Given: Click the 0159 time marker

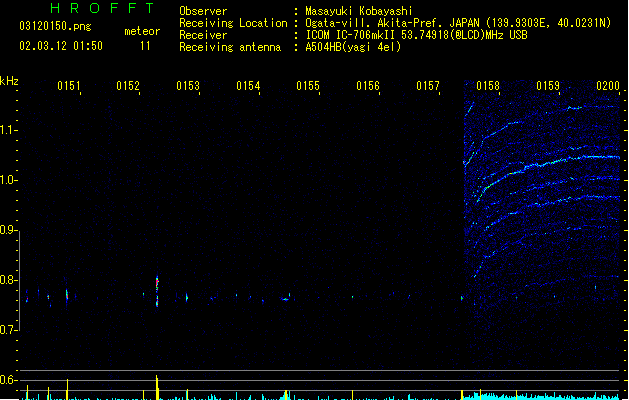Looking at the screenshot, I should tap(548, 86).
